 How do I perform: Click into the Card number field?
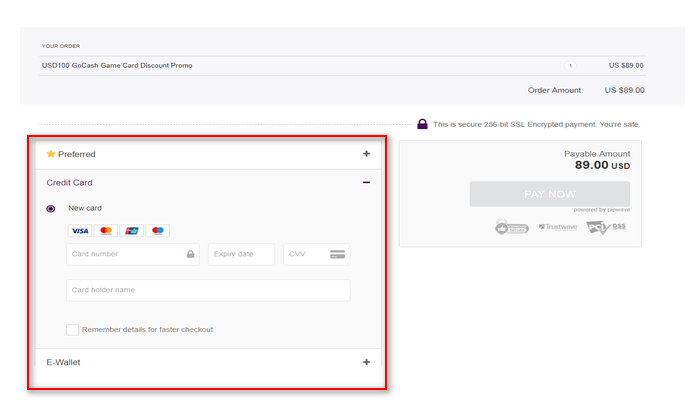125,254
